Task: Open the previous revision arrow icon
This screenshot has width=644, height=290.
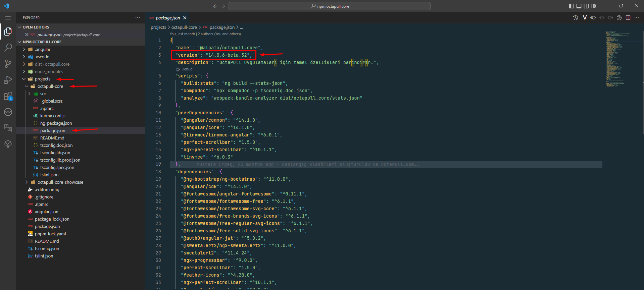Action: click(x=593, y=18)
